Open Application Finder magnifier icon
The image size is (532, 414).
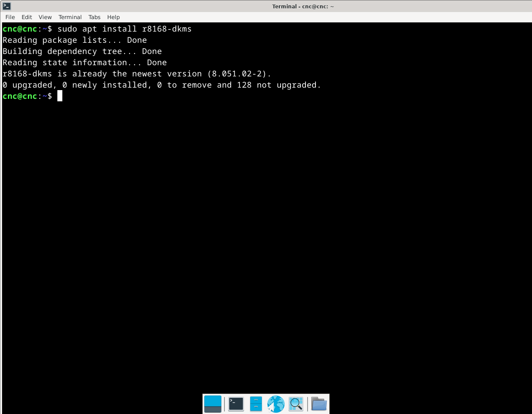point(296,404)
